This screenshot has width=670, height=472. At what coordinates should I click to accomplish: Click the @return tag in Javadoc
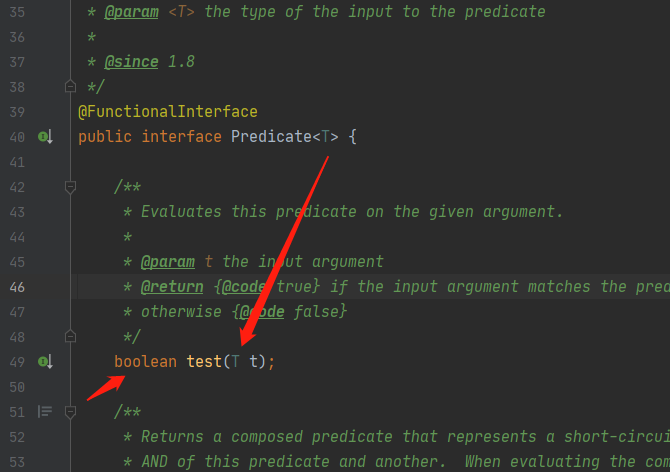pyautogui.click(x=172, y=287)
